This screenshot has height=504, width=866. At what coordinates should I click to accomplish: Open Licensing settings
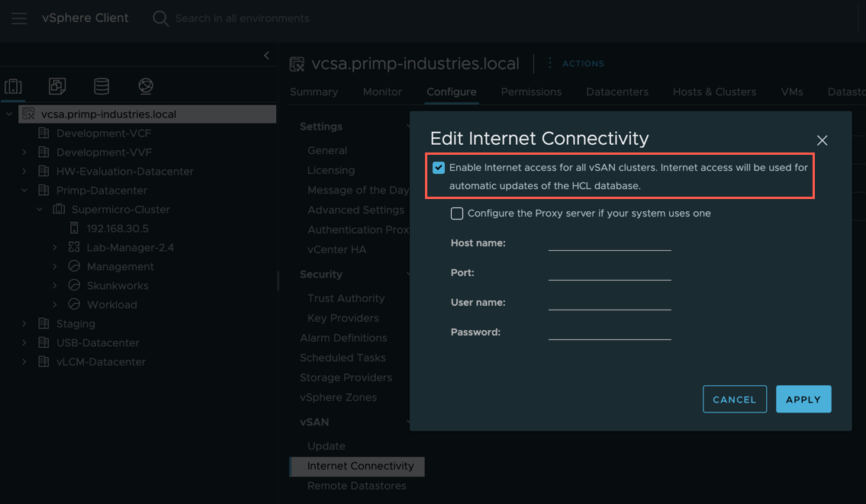pyautogui.click(x=331, y=170)
